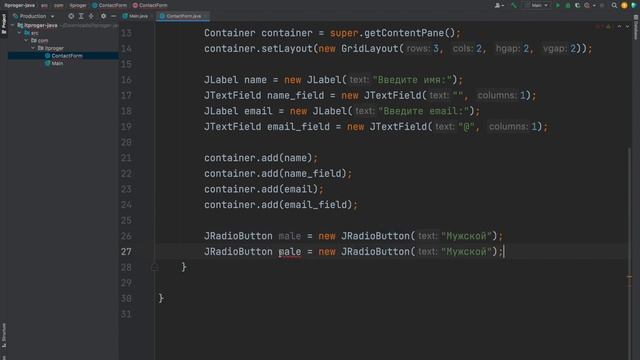Open the inspections error indicator
This screenshot has width=640, height=360.
[603, 27]
